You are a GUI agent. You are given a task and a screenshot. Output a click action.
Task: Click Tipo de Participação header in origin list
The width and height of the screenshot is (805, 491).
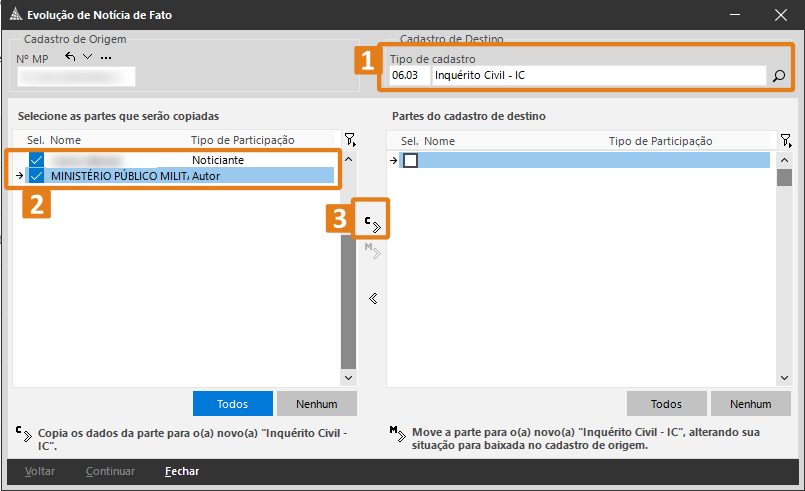(x=242, y=140)
